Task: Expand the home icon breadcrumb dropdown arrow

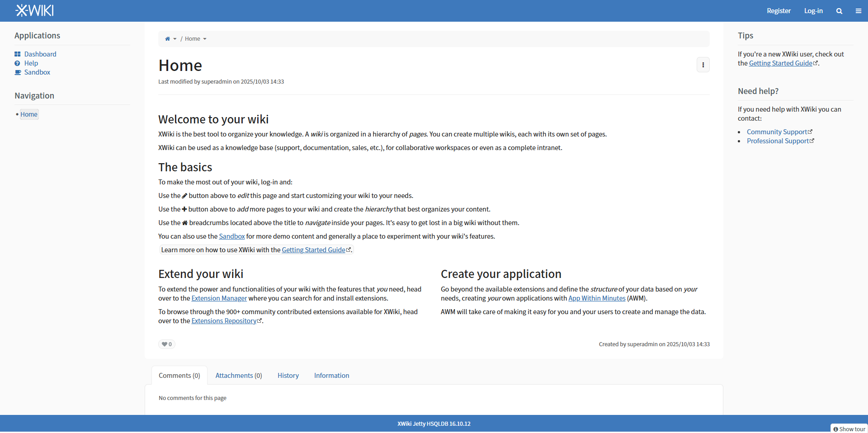Action: coord(175,39)
